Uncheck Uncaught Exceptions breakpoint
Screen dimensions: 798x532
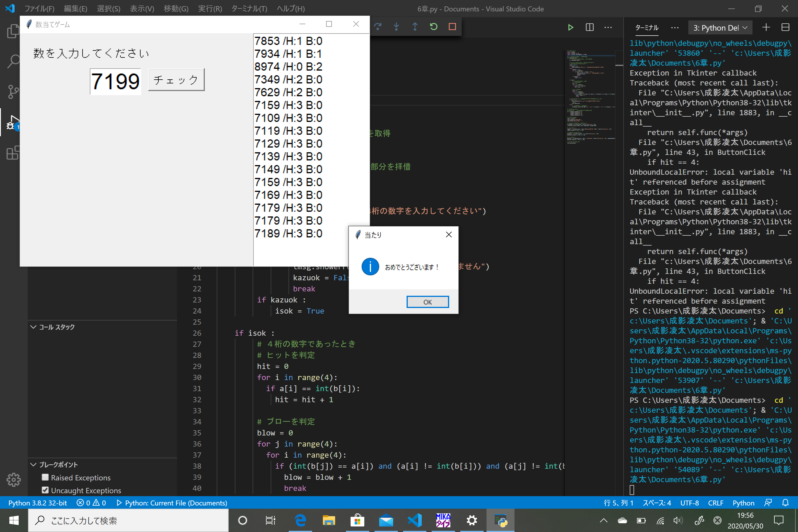(45, 490)
